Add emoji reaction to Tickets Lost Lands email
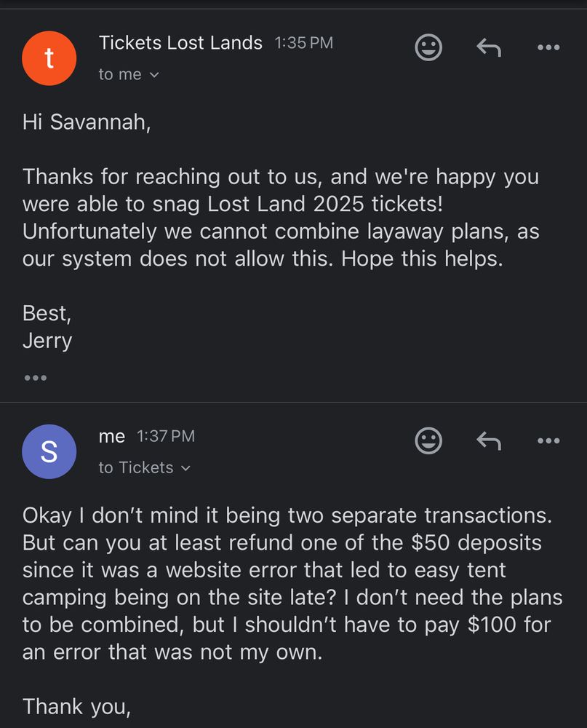Screen dimensions: 587x728 (428, 47)
